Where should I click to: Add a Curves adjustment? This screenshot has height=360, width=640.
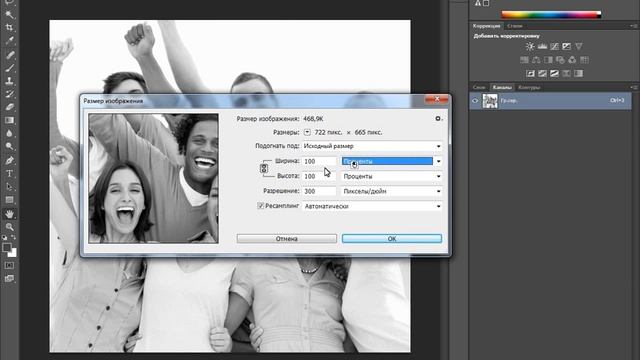pyautogui.click(x=554, y=46)
